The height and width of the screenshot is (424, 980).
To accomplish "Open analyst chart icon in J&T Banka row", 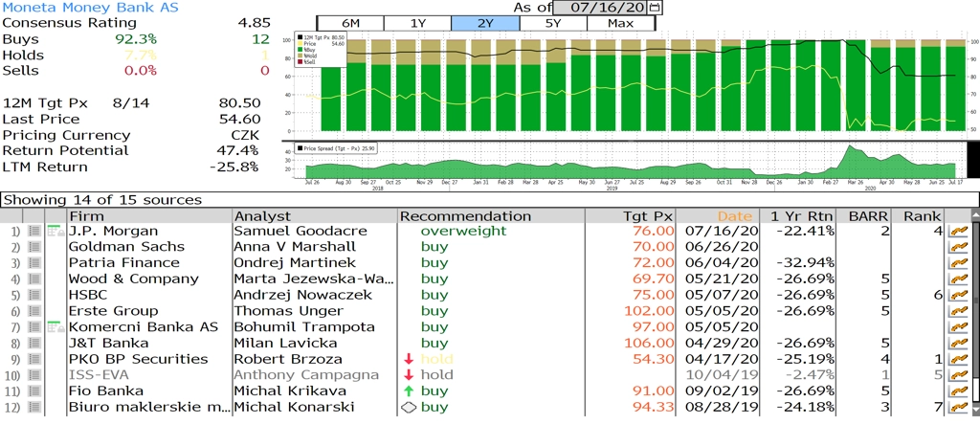I will pyautogui.click(x=957, y=344).
